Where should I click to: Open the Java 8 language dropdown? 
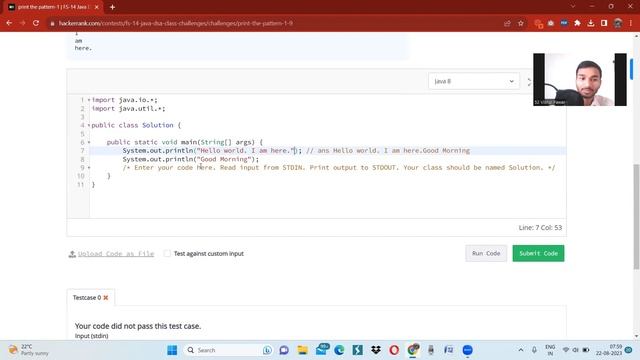coord(474,81)
